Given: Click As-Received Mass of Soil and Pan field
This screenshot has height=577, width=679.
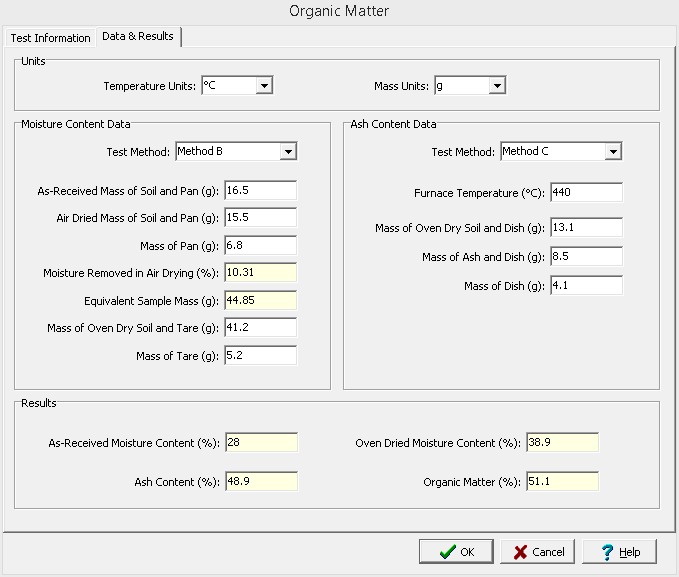Looking at the screenshot, I should tap(261, 190).
